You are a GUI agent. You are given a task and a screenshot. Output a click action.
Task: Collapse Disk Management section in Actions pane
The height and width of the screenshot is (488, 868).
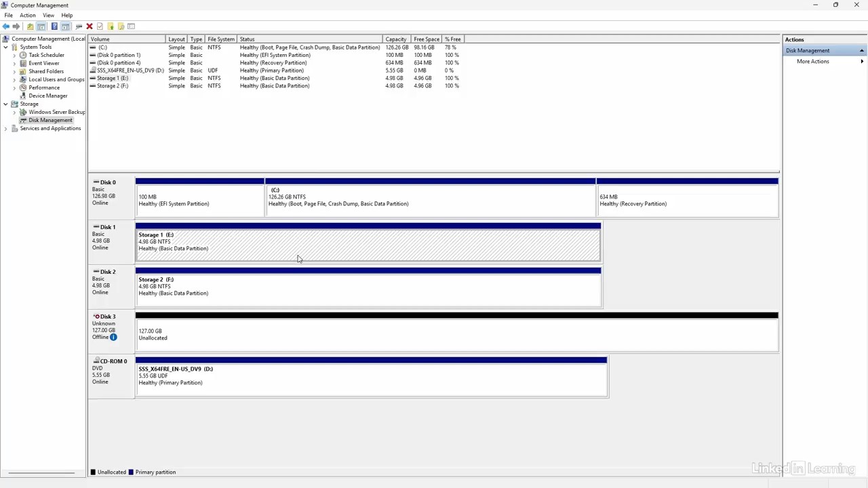tap(862, 51)
